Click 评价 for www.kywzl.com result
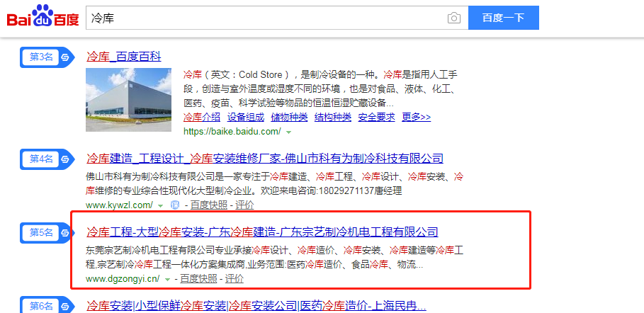Viewport: 644px width, 313px height. (x=244, y=205)
